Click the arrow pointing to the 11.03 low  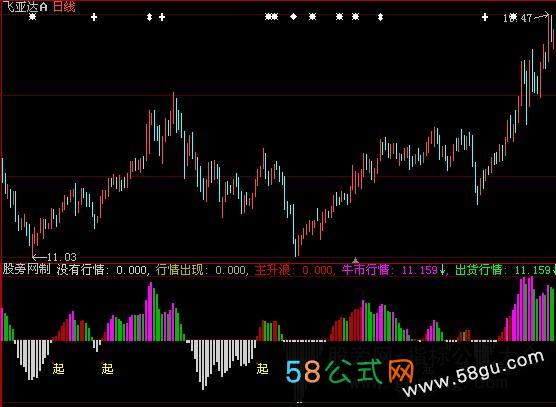[x=39, y=257]
